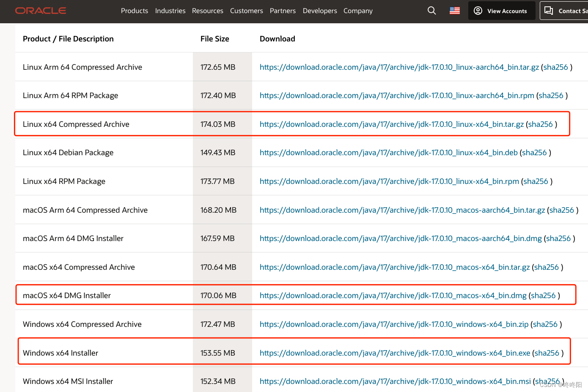Download the macos-x64_bin.dmg link
Image resolution: width=588 pixels, height=392 pixels.
pyautogui.click(x=393, y=296)
